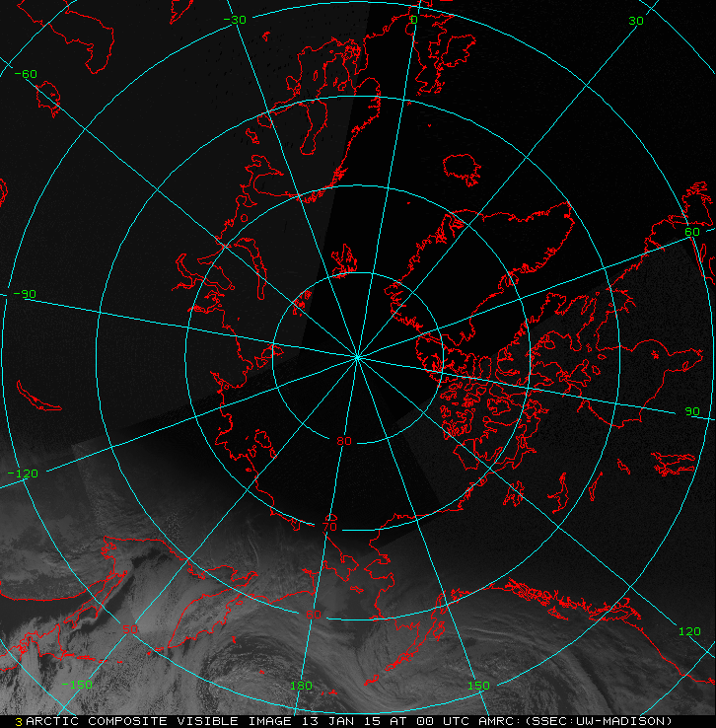Click the green 120 longitude label

[x=689, y=631]
